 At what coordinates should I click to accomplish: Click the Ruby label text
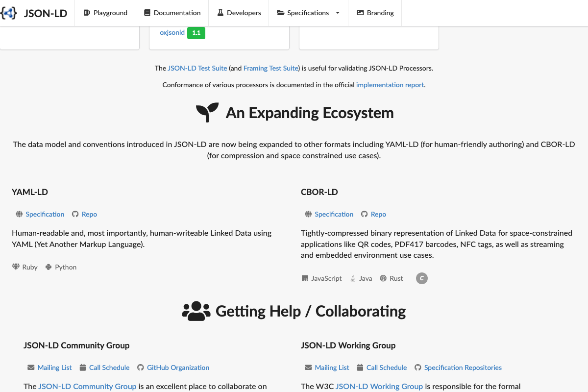click(30, 267)
